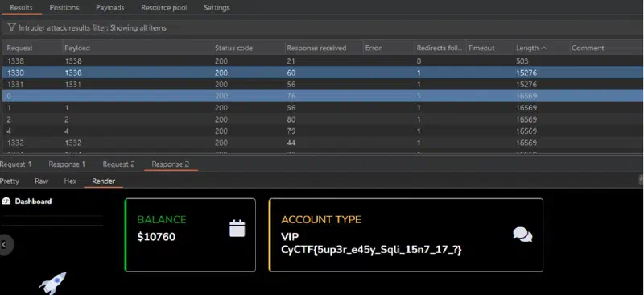The image size is (644, 295).
Task: Click the BALANCE card heading
Action: click(x=162, y=220)
